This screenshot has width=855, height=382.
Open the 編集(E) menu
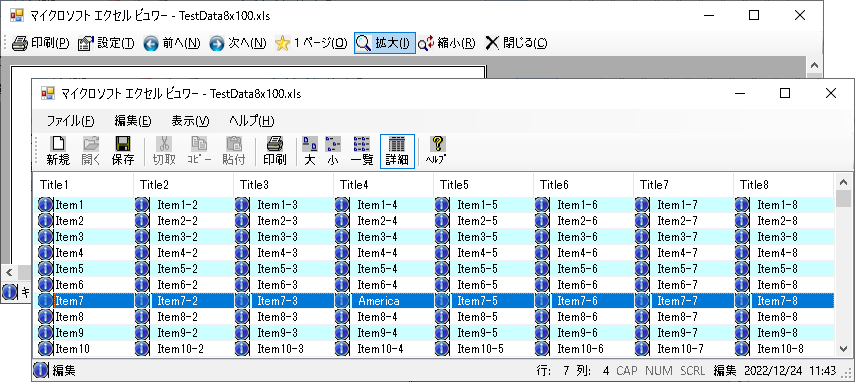click(133, 121)
